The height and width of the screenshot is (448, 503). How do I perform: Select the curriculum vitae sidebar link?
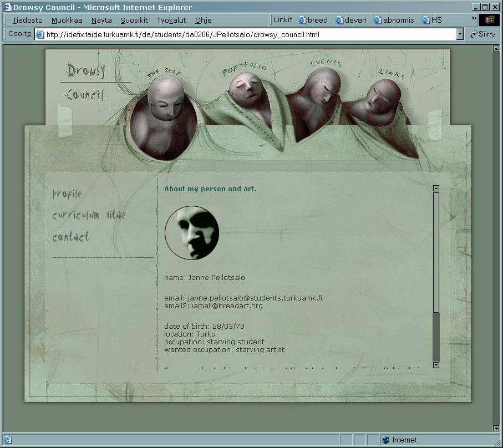(89, 215)
